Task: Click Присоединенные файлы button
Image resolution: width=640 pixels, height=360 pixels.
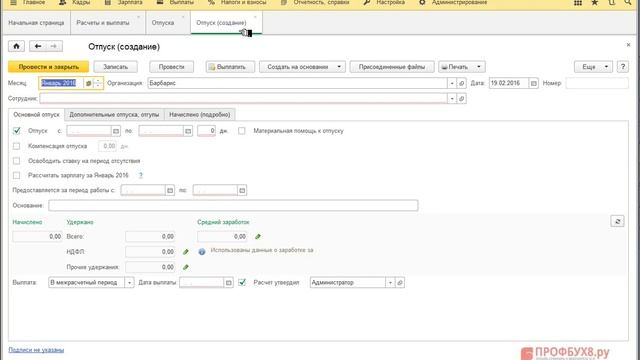Action: pos(392,67)
